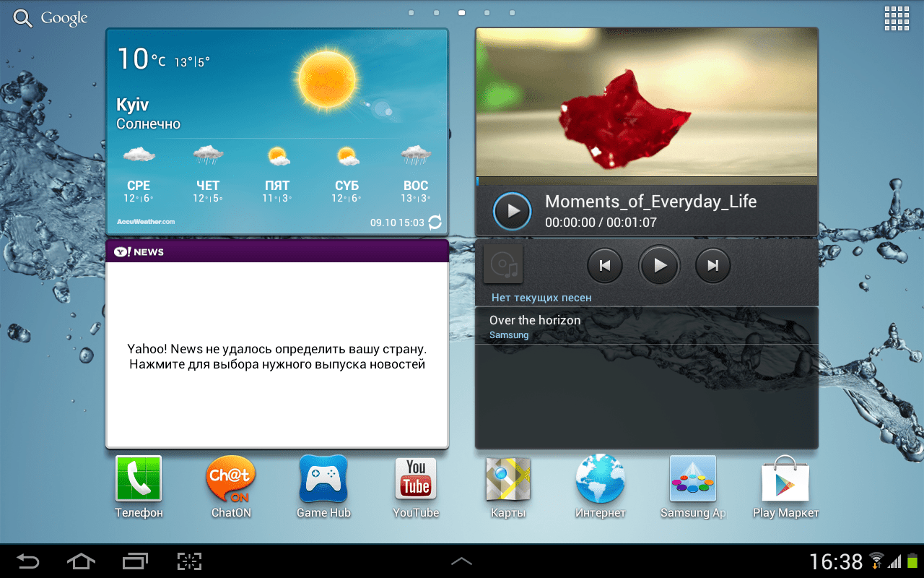Open the recent apps button
This screenshot has height=578, width=924.
tap(135, 561)
